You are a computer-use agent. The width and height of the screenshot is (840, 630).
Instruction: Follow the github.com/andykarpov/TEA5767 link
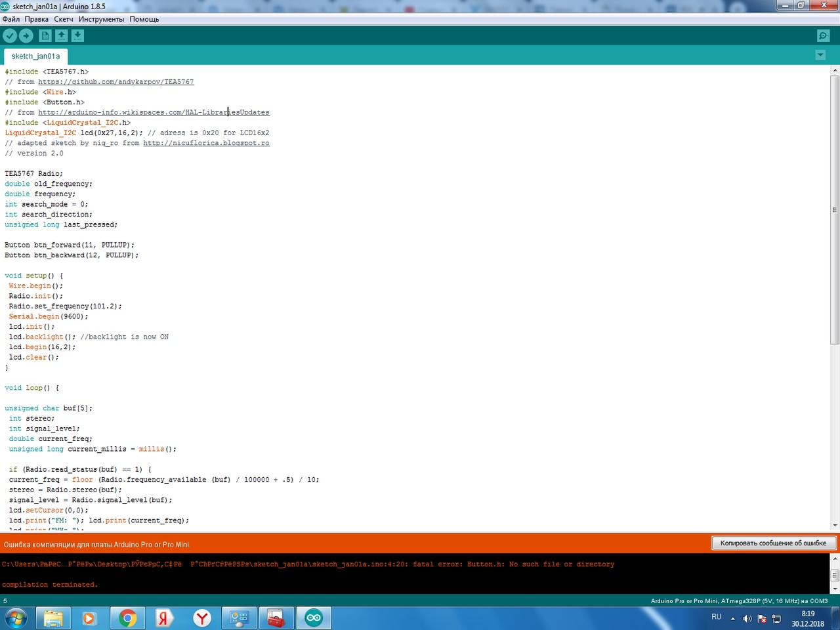coord(116,82)
